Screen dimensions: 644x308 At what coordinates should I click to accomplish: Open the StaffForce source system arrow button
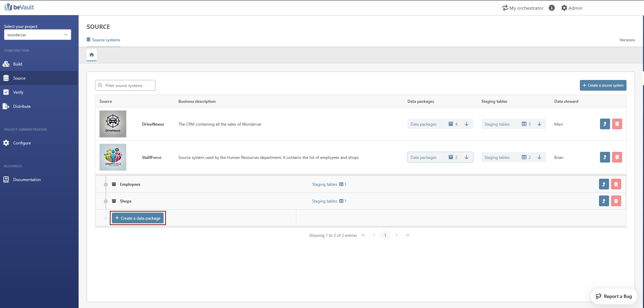pos(605,157)
